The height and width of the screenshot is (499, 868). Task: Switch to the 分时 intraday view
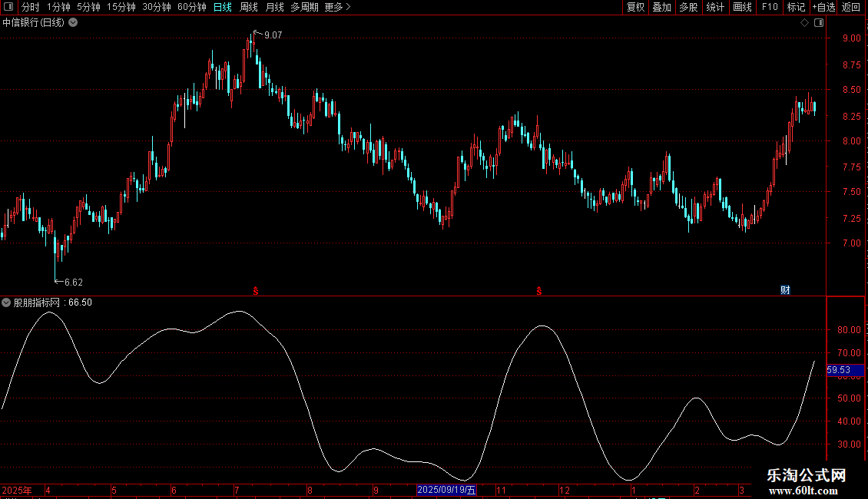click(x=30, y=7)
